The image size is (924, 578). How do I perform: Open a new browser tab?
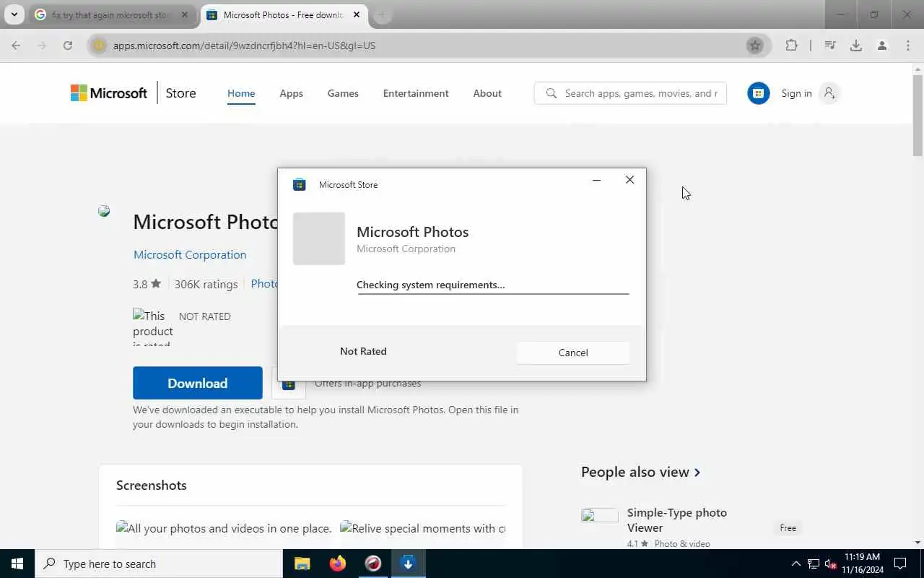pos(383,14)
